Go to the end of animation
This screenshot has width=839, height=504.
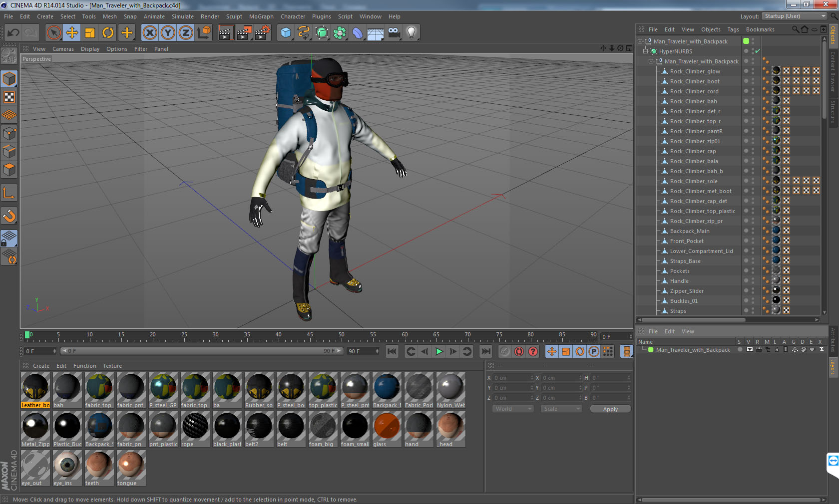point(485,351)
